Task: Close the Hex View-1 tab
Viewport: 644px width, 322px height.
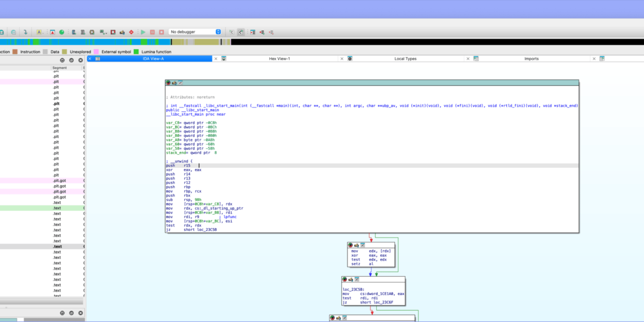Action: coord(216,59)
